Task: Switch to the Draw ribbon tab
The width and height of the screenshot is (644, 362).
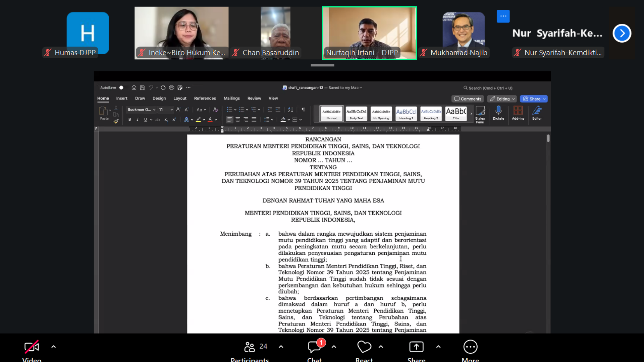Action: [140, 99]
